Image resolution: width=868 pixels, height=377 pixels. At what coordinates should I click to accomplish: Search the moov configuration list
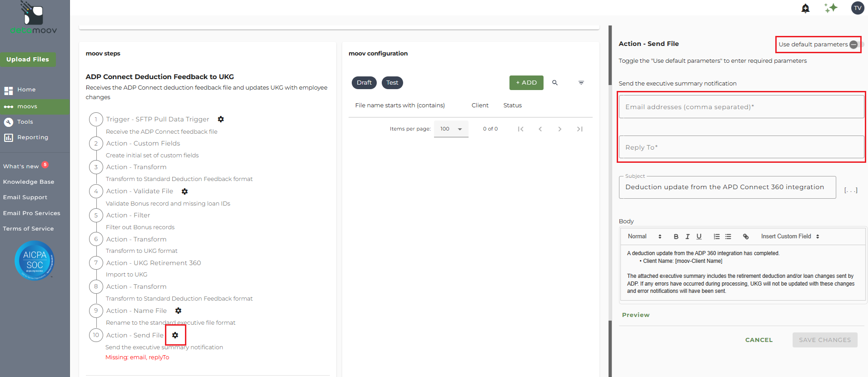pos(555,83)
